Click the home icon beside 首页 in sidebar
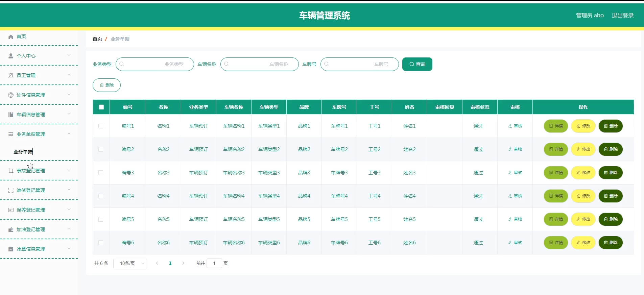644x295 pixels. point(11,37)
